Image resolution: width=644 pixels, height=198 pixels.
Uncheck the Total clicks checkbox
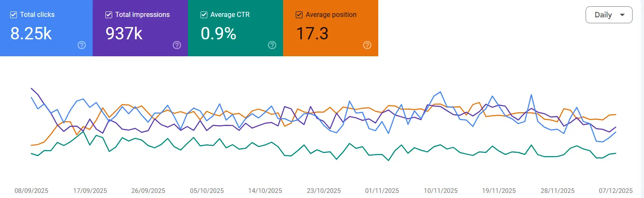(x=14, y=15)
